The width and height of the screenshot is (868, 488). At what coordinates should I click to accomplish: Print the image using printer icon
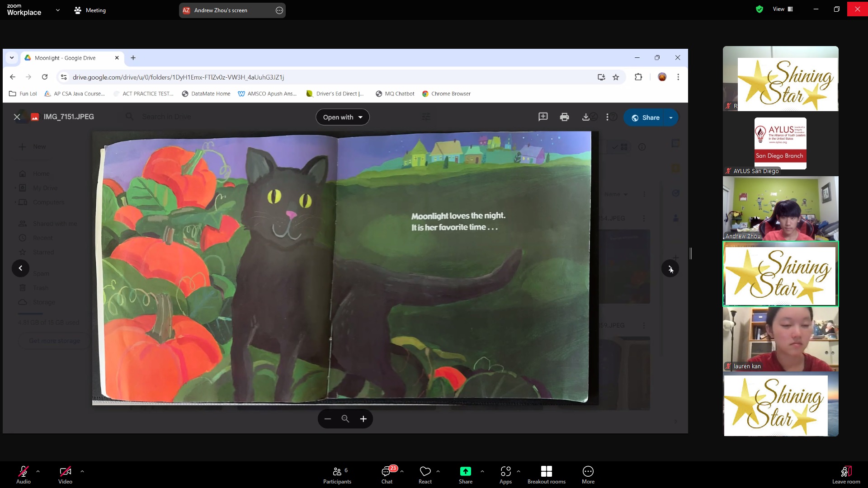[x=564, y=117]
